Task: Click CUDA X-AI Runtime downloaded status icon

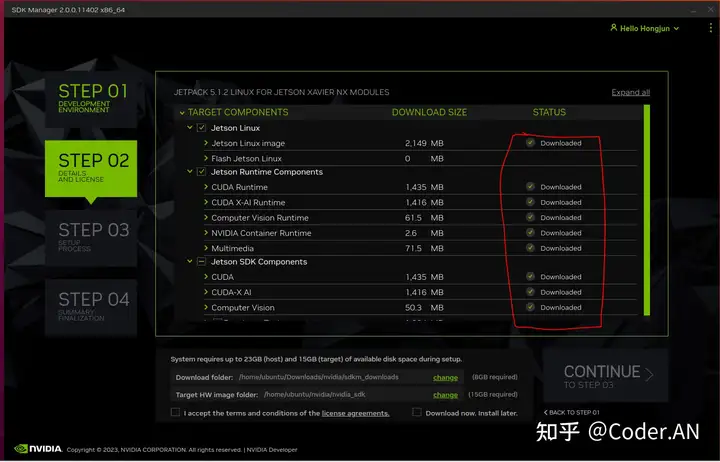Action: (530, 202)
